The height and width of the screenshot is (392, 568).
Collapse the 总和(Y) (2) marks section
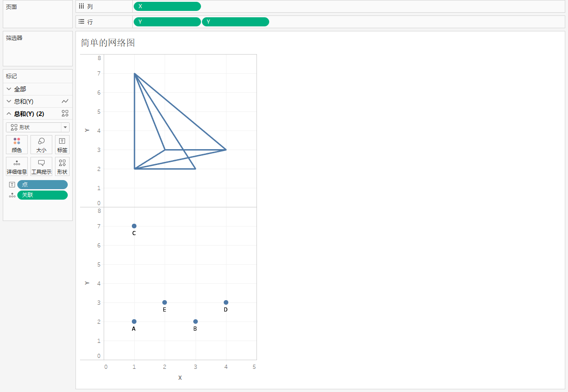coord(9,114)
